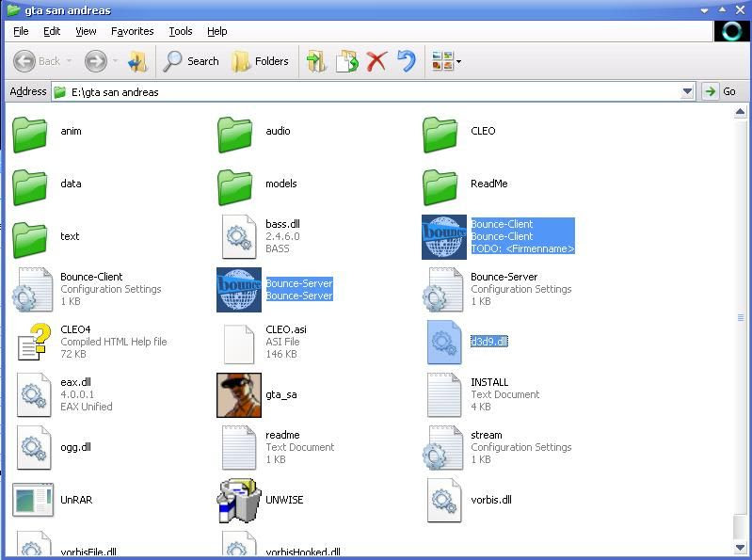Click the Undo toolbar icon

click(x=407, y=61)
